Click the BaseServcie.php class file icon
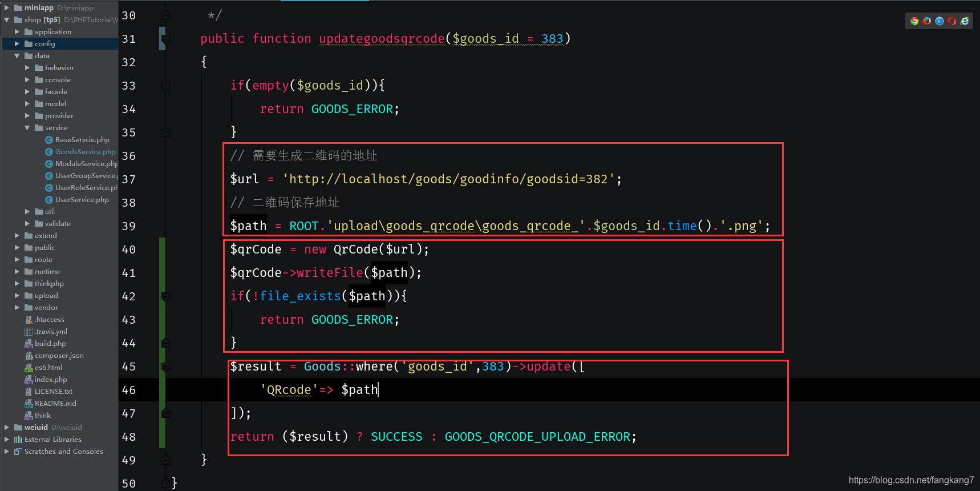This screenshot has width=980, height=491. point(49,140)
